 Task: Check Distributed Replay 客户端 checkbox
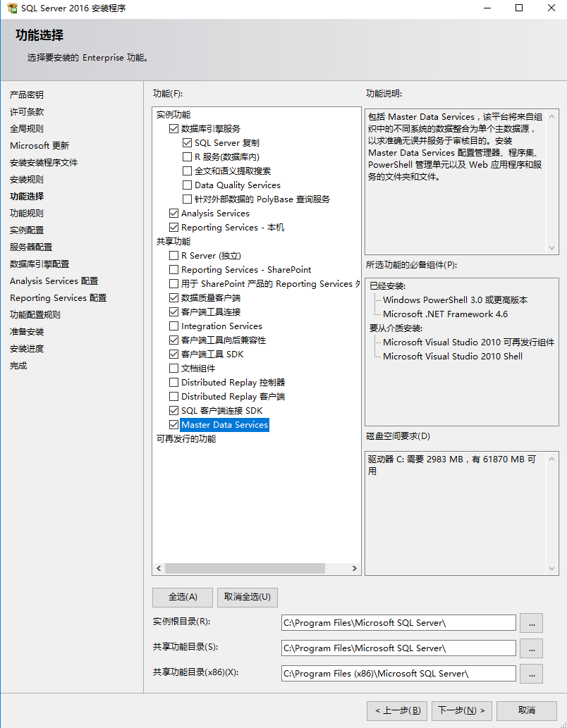[x=173, y=396]
